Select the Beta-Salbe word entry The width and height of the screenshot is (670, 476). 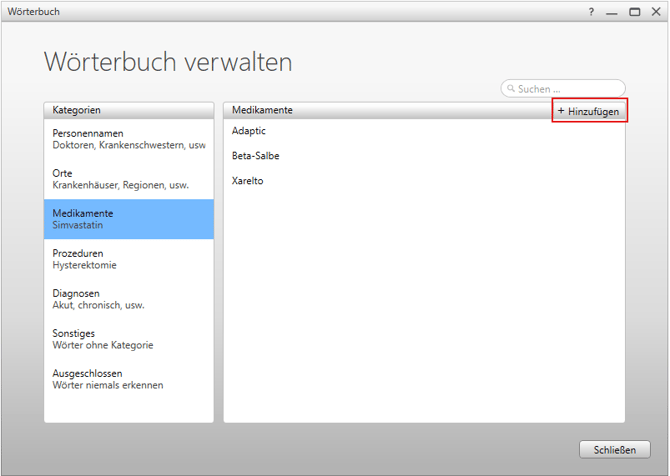pos(255,156)
